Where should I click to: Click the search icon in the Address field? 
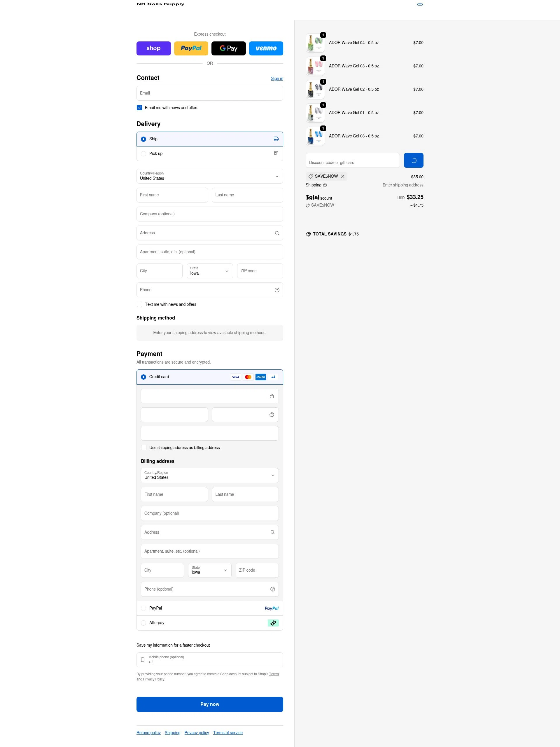[x=277, y=233]
